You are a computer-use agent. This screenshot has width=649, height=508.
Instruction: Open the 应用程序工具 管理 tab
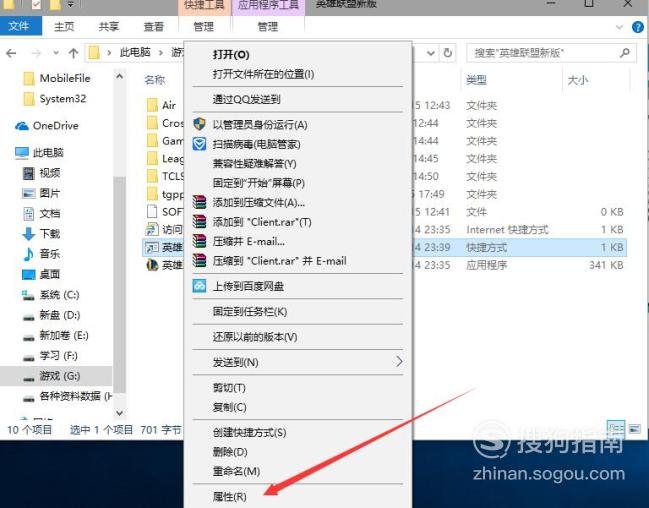268,27
